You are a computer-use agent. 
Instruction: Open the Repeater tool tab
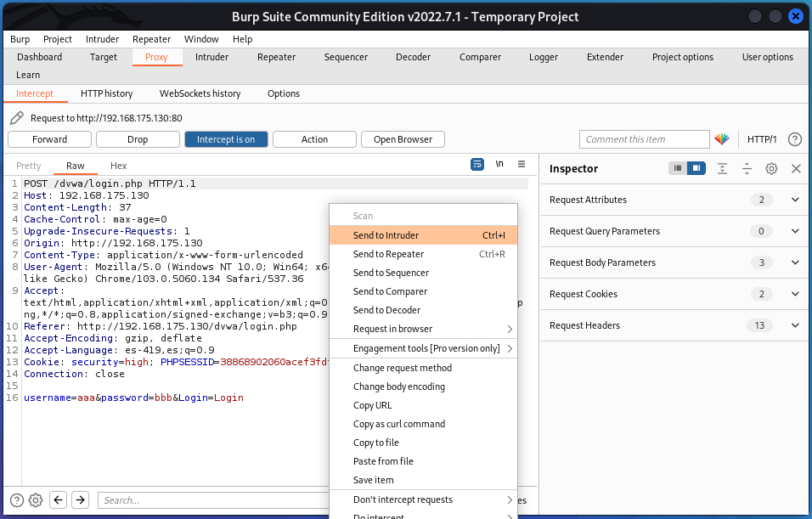pyautogui.click(x=277, y=57)
